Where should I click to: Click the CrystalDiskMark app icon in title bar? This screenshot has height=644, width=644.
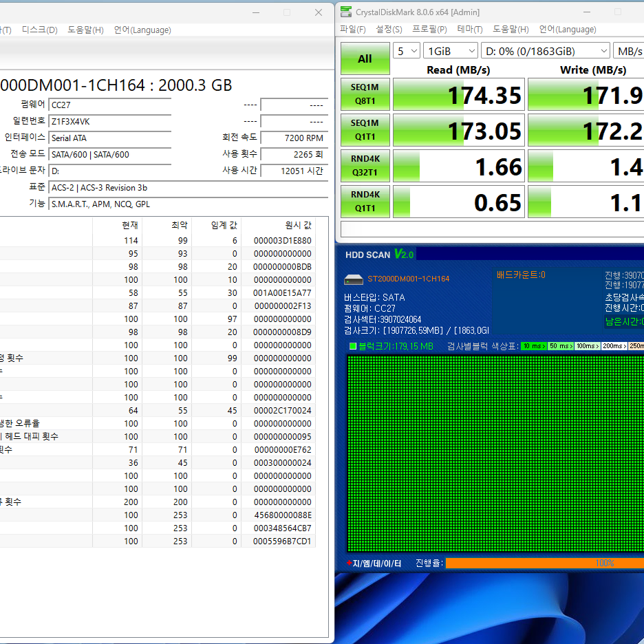click(346, 12)
